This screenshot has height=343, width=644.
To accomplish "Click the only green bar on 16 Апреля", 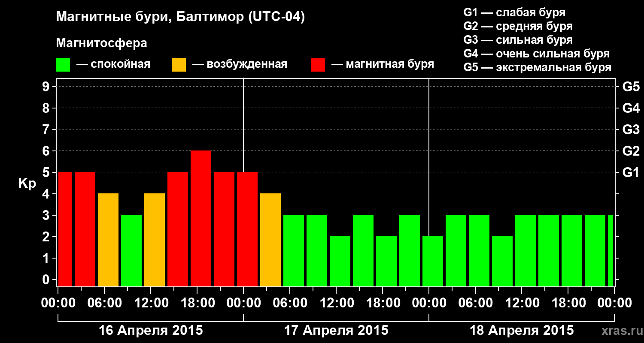I will [131, 251].
